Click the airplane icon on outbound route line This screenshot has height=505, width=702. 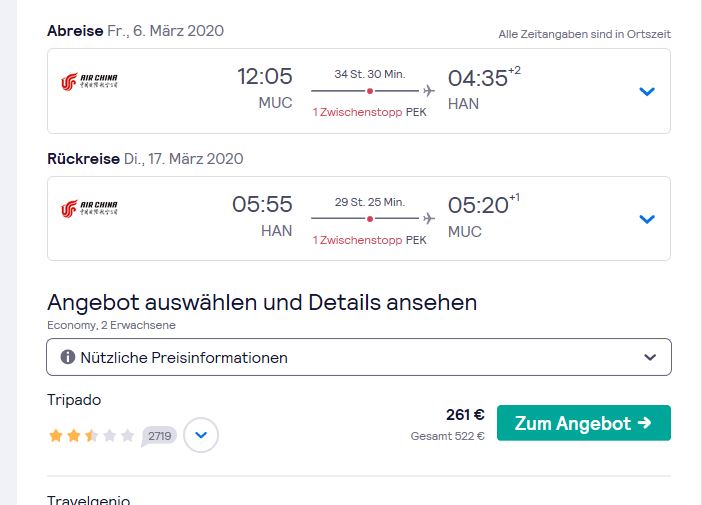pyautogui.click(x=428, y=91)
